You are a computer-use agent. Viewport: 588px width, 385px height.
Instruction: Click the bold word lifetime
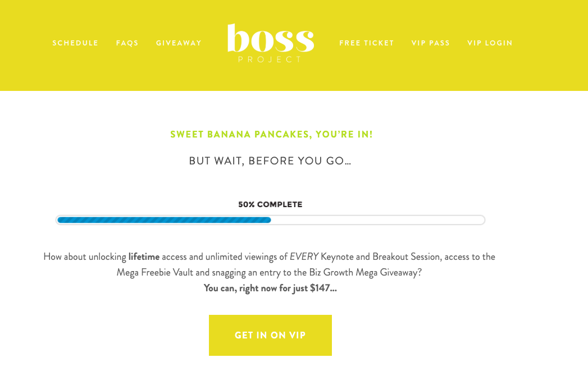[144, 257]
